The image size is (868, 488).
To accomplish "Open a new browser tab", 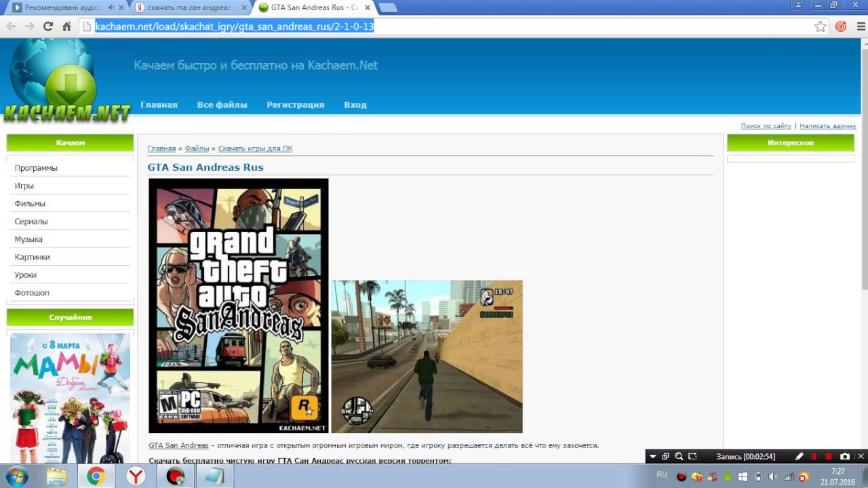I will tap(388, 8).
